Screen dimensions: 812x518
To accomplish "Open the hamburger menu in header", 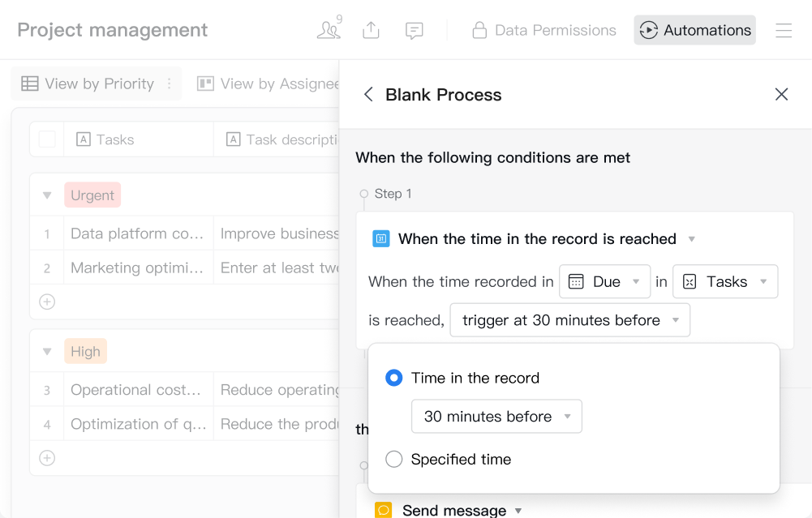I will [783, 30].
